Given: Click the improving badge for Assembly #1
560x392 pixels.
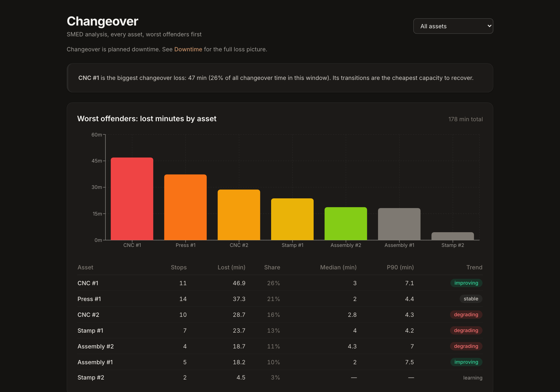Looking at the screenshot, I should (x=466, y=362).
